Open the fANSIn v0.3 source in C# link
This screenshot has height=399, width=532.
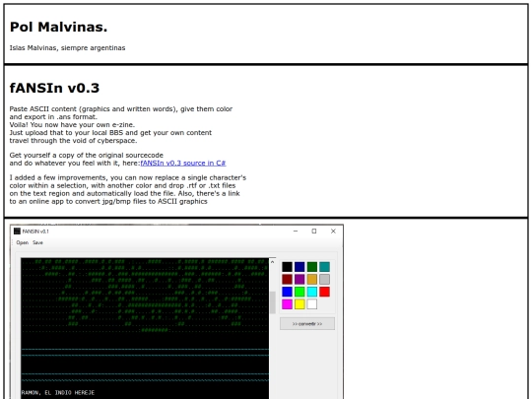[x=183, y=164]
